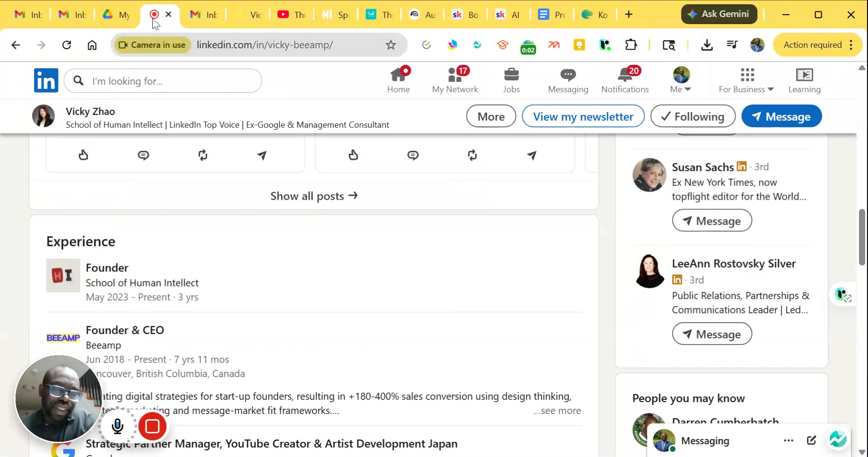This screenshot has width=868, height=457.
Task: Click View my newsletter button
Action: tap(583, 116)
